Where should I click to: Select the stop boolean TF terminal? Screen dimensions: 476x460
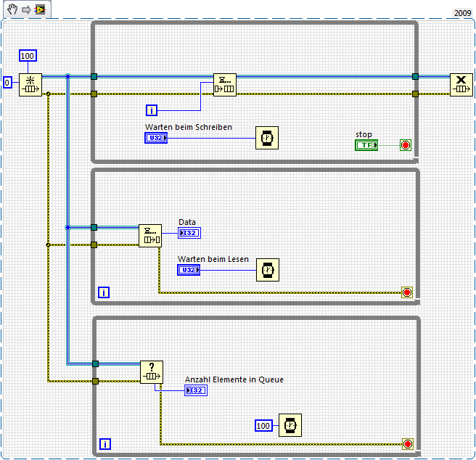(366, 145)
